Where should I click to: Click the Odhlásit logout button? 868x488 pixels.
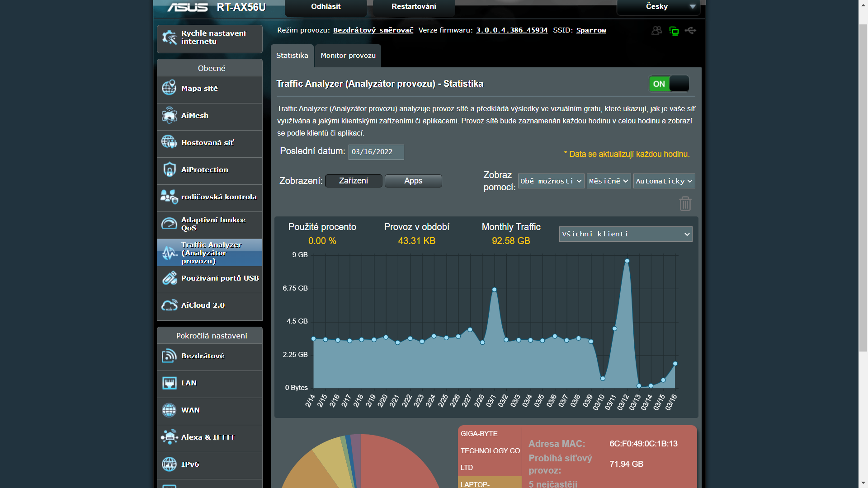point(325,7)
